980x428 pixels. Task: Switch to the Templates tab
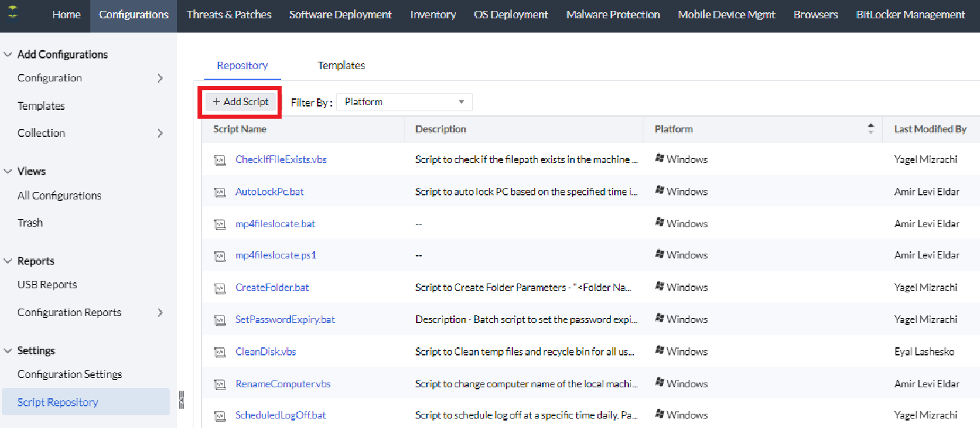[341, 66]
